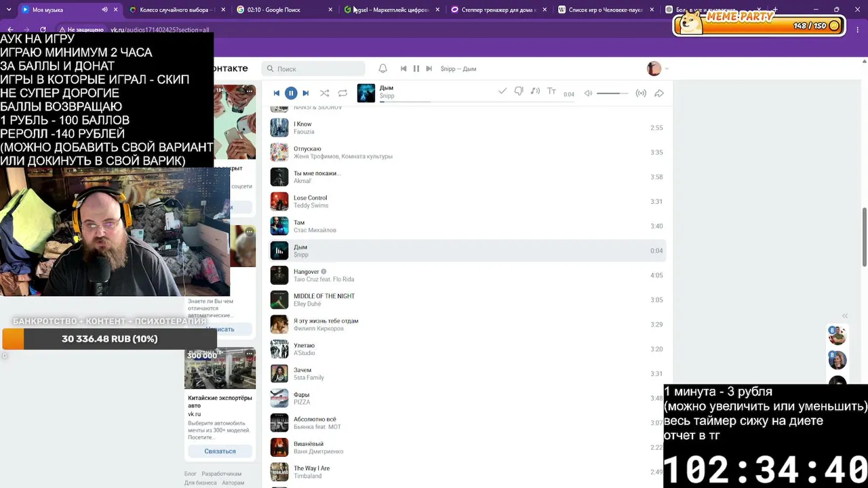Play the track Абсолютно всё
This screenshot has height=488, width=868.
point(468,423)
